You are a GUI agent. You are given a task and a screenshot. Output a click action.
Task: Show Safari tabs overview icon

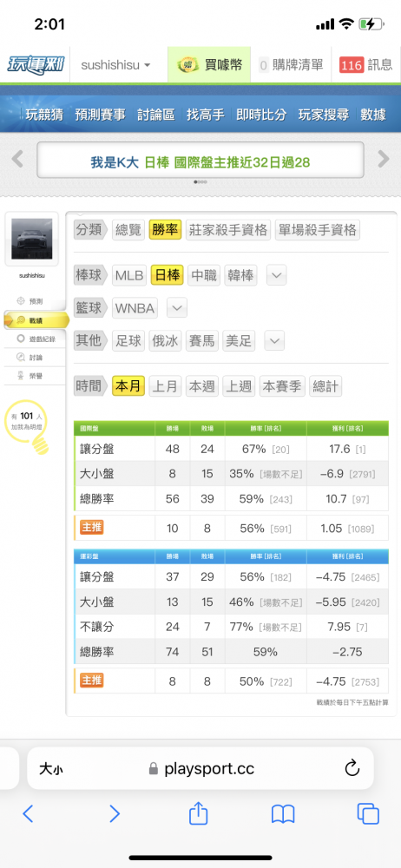pyautogui.click(x=368, y=814)
